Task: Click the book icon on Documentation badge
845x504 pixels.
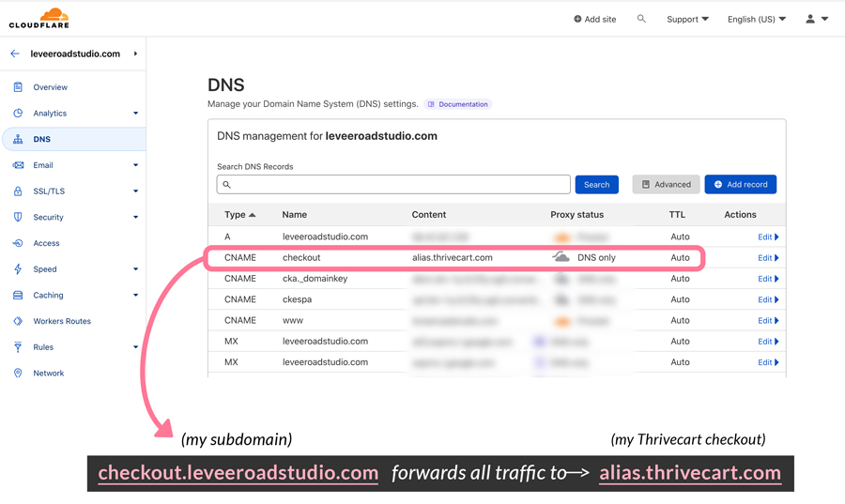Action: pos(431,104)
